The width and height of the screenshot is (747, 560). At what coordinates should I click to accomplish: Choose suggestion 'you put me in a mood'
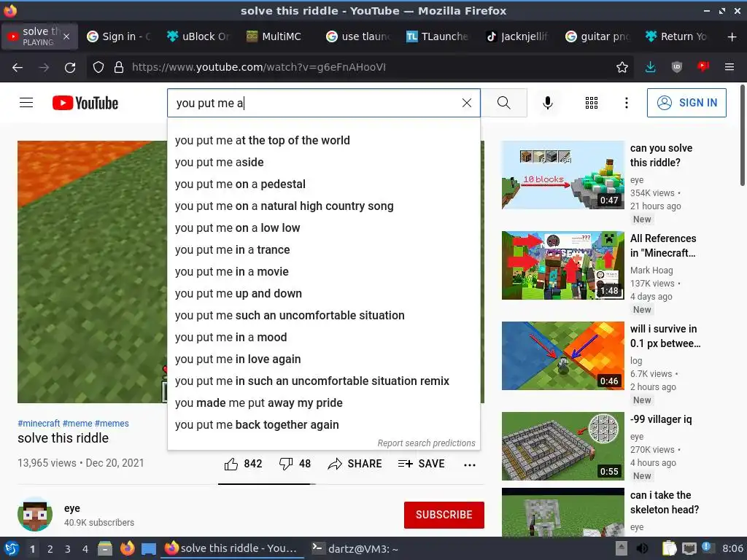pyautogui.click(x=324, y=338)
